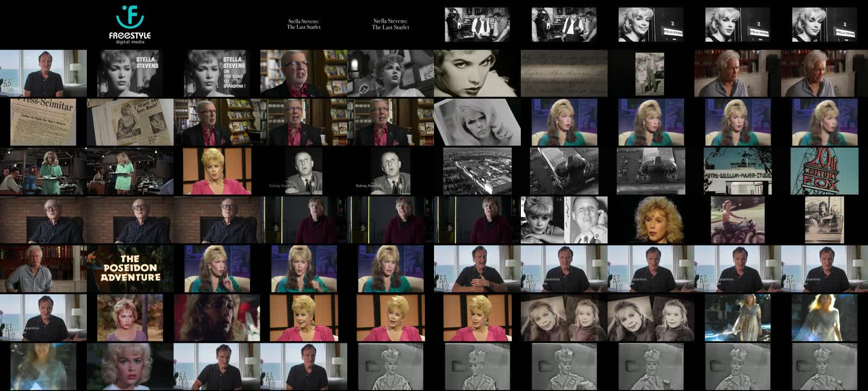868x391 pixels.
Task: Select the Press-Scimitar newspaper thumbnail
Action: [x=43, y=122]
